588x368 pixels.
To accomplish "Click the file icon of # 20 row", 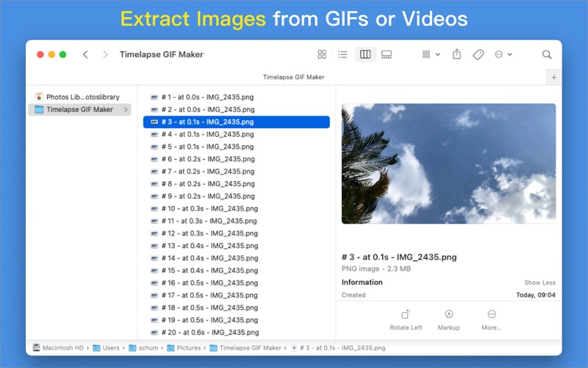I will click(154, 333).
